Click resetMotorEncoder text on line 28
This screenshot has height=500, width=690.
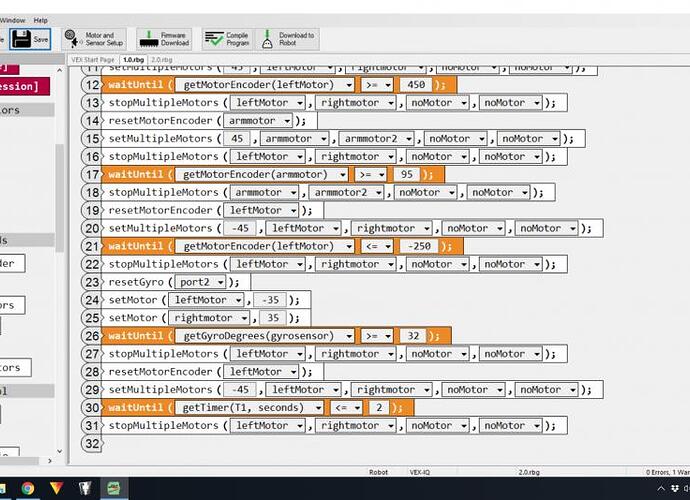(160, 372)
